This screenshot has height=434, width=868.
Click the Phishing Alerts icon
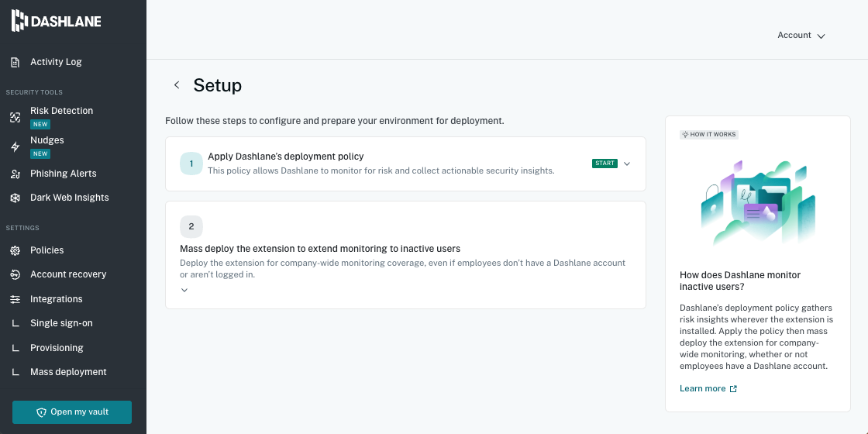pos(15,174)
